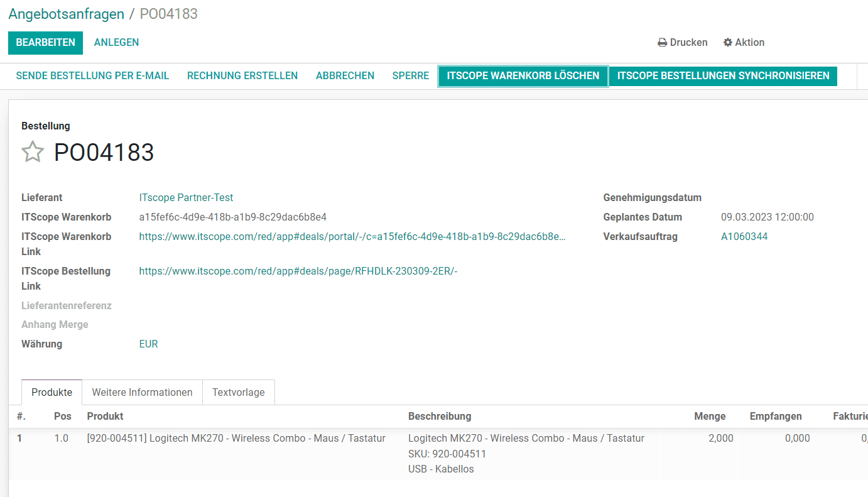Click ITscope Bestellungen synchronisieren
Viewport: 868px width, 497px height.
pos(723,76)
